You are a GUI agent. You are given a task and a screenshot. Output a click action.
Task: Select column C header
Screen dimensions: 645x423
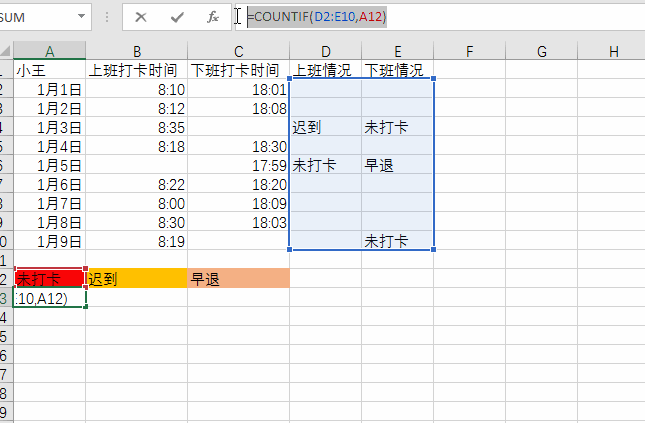(x=239, y=51)
